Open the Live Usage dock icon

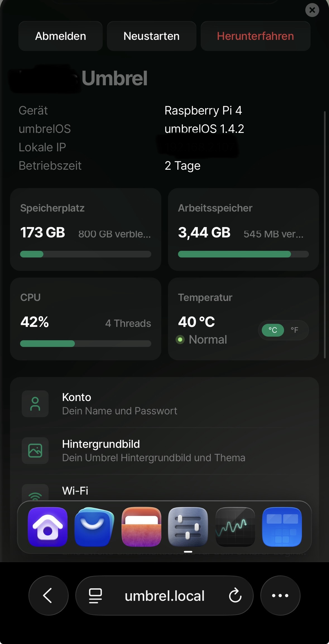point(235,527)
